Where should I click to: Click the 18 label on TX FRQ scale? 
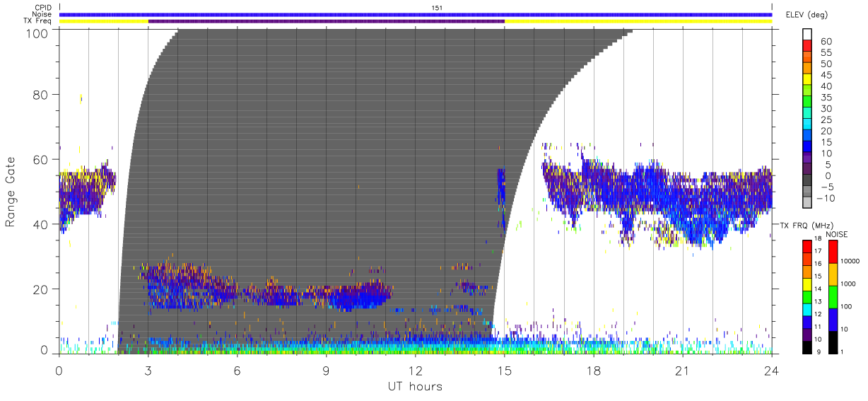pyautogui.click(x=817, y=239)
